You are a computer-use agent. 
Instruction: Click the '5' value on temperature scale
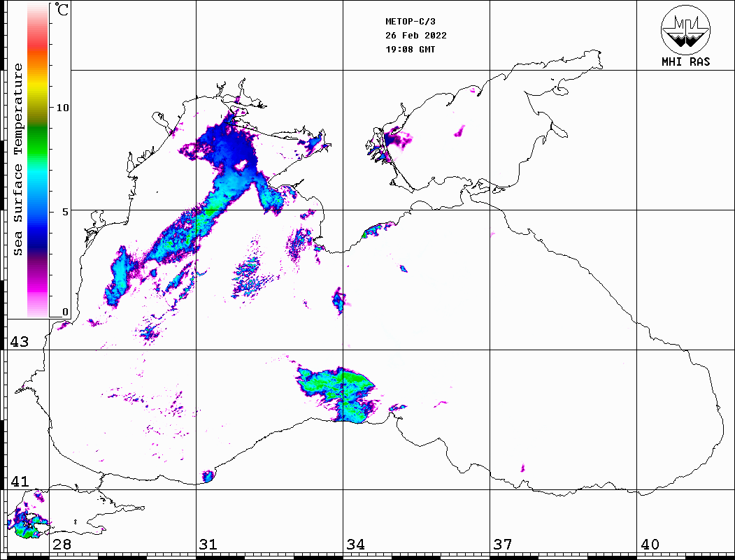coord(65,212)
